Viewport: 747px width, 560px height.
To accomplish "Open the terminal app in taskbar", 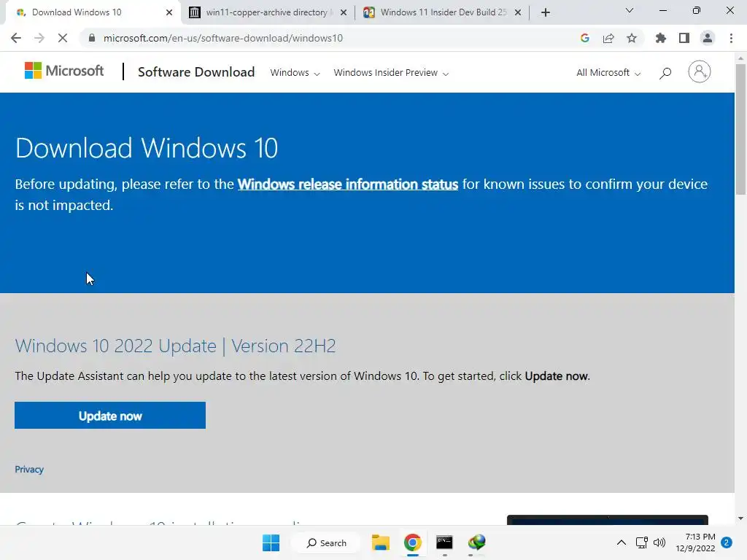I will click(444, 542).
